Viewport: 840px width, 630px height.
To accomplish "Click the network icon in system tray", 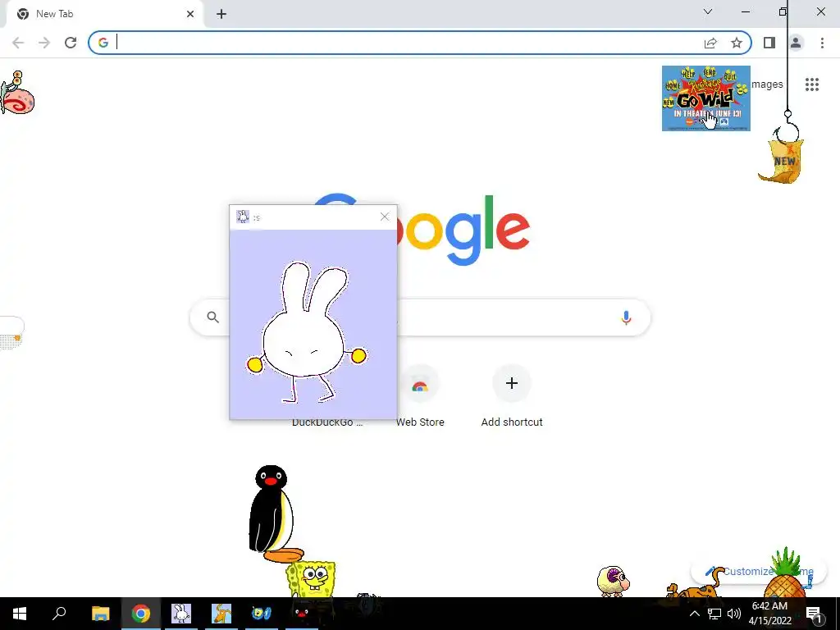I will (x=714, y=614).
